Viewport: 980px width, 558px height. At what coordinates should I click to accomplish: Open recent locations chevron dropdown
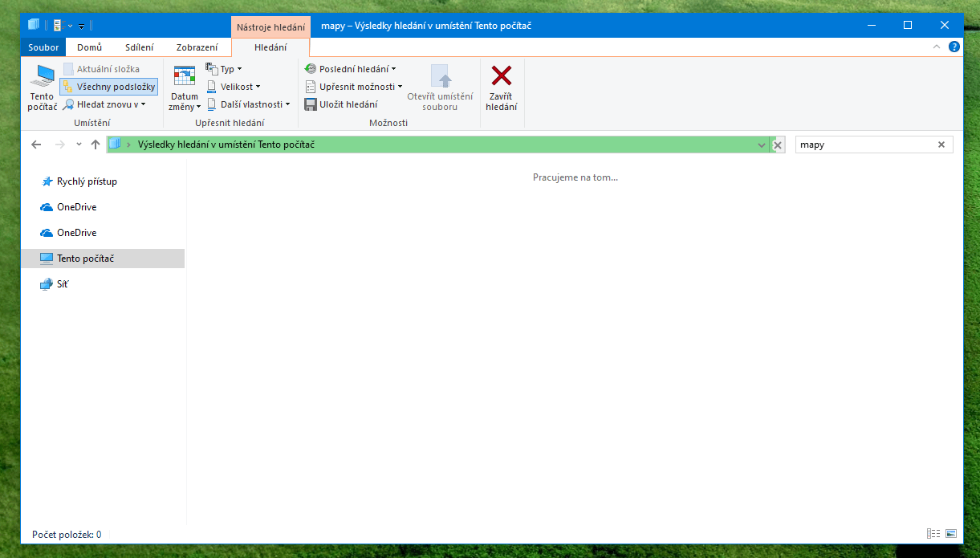[x=79, y=145]
